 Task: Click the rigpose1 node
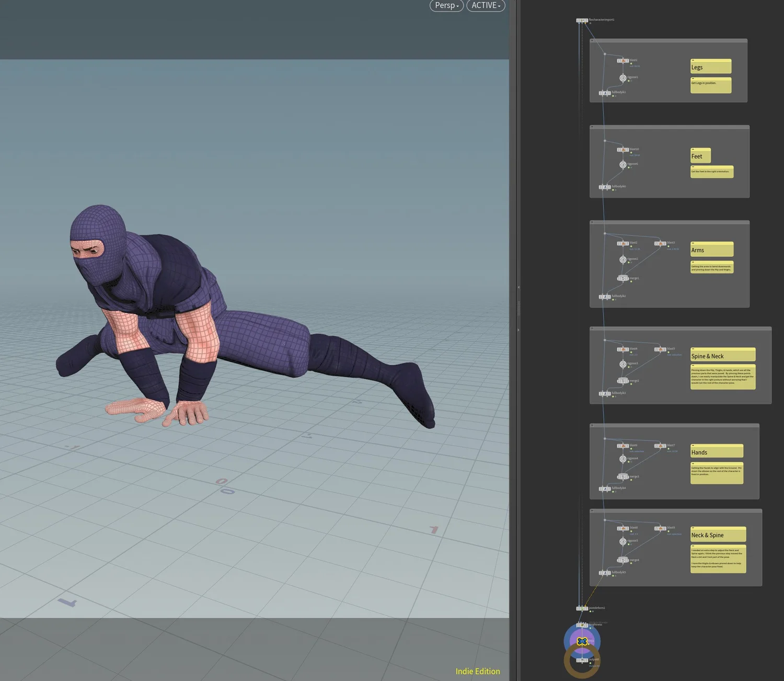[x=622, y=78]
